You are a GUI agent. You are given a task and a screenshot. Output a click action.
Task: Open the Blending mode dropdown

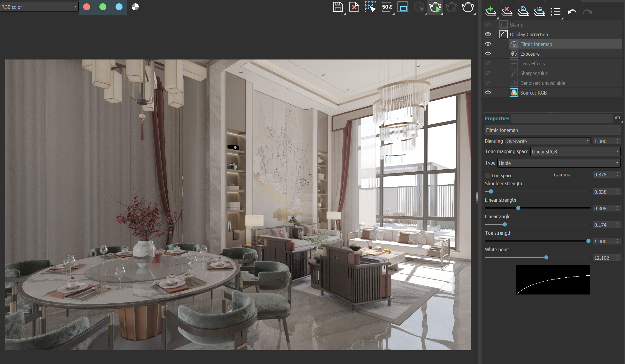pos(548,141)
